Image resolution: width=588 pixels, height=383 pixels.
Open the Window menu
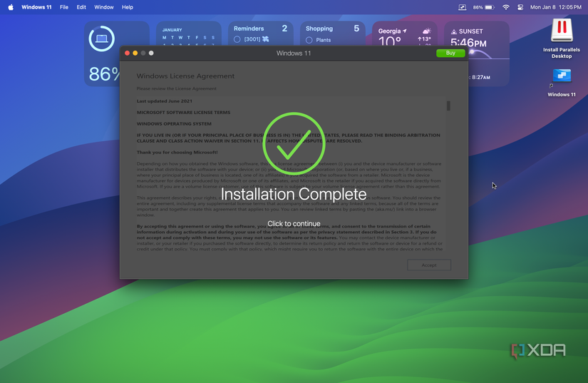click(x=104, y=7)
